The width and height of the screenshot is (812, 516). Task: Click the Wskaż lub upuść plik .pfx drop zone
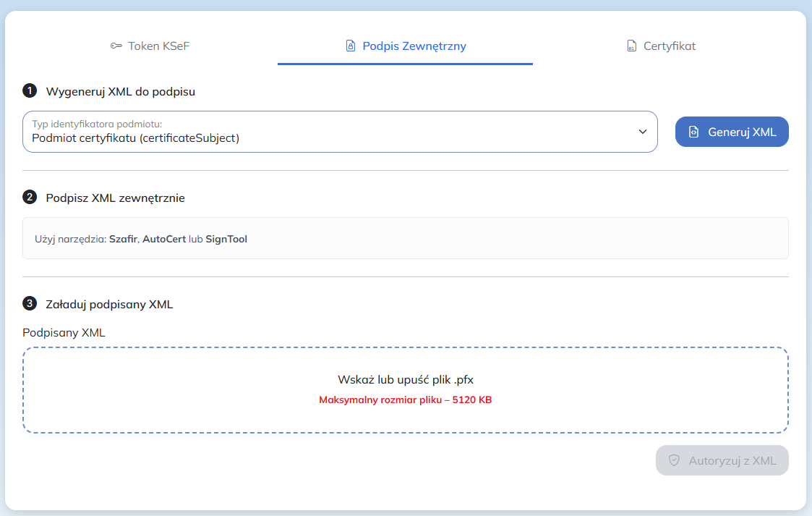[x=405, y=389]
